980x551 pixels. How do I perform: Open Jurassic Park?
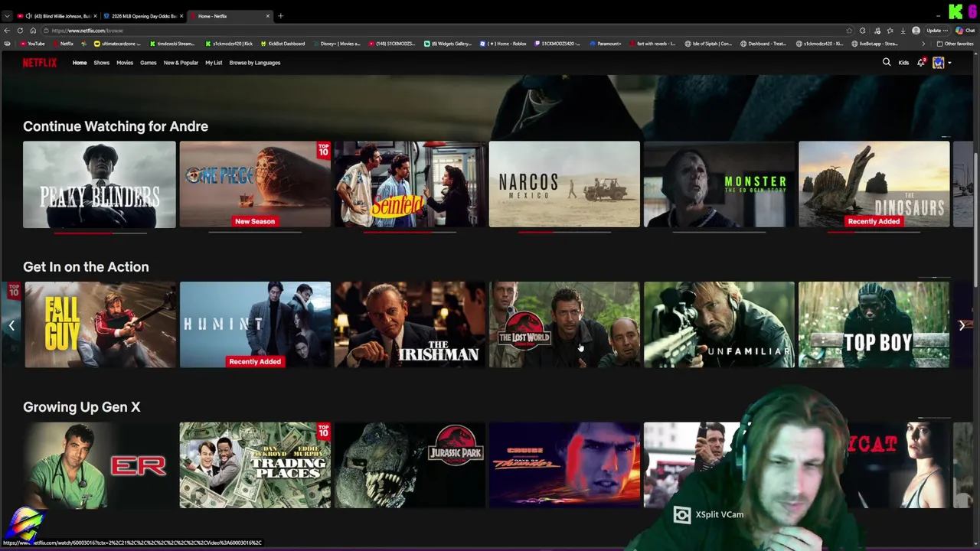point(410,465)
